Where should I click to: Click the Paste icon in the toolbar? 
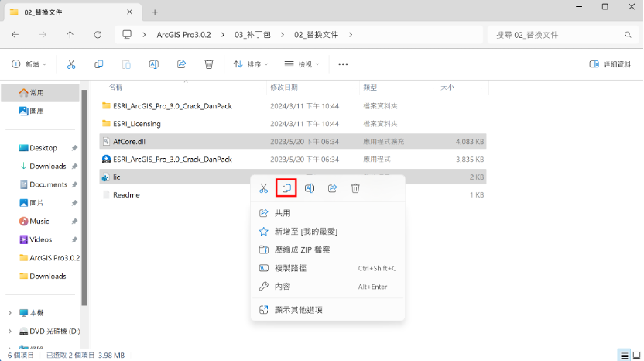coord(126,64)
